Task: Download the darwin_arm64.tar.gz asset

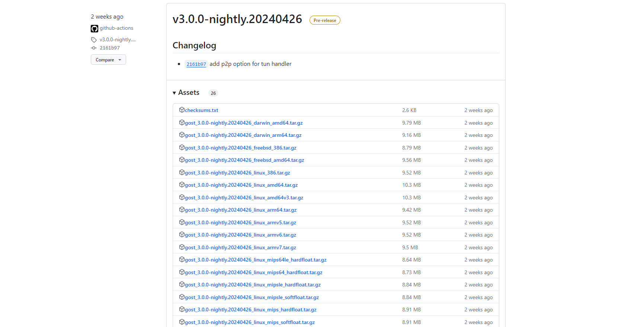Action: pos(243,135)
